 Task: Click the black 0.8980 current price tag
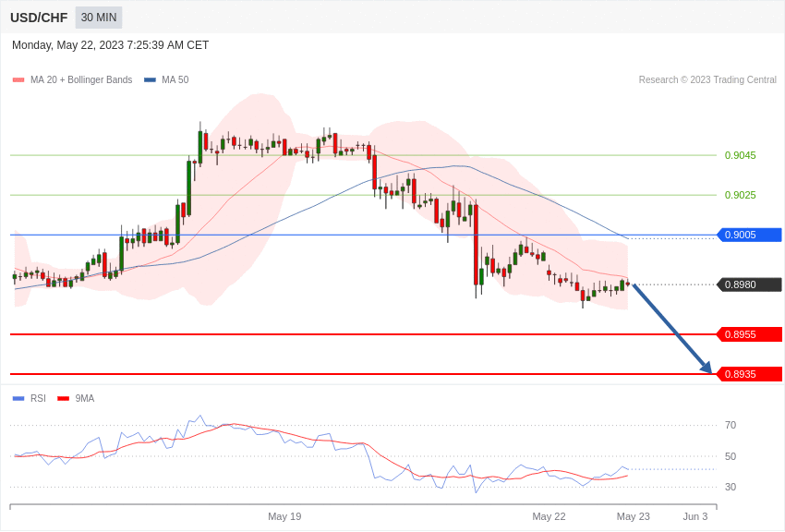click(x=750, y=284)
